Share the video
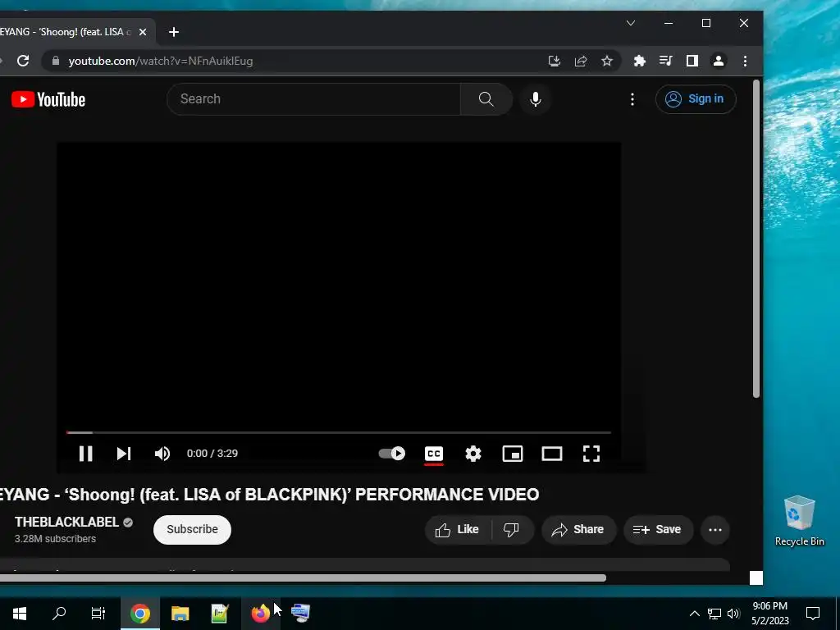This screenshot has width=840, height=630. 578,530
